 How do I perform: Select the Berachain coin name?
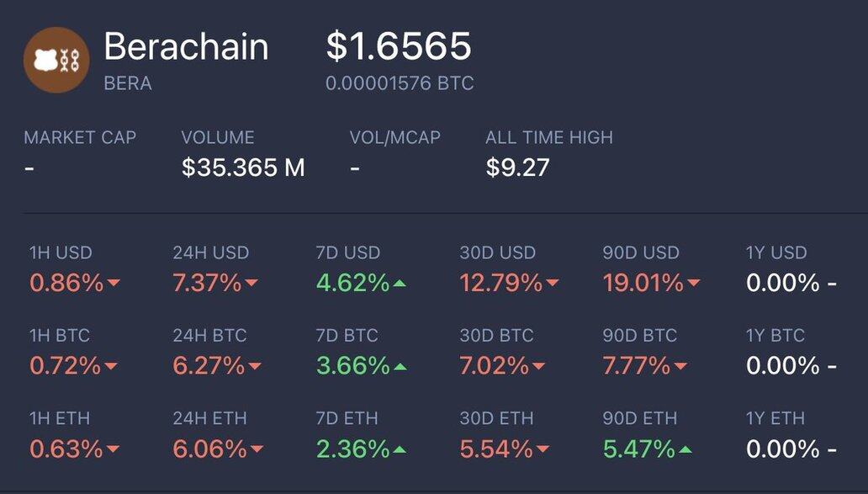click(186, 47)
